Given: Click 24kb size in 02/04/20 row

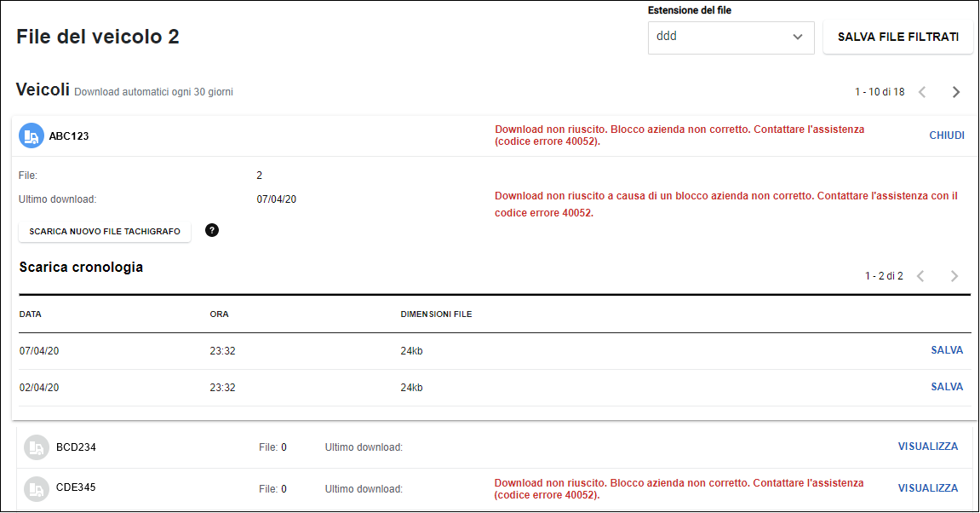Looking at the screenshot, I should tap(411, 388).
